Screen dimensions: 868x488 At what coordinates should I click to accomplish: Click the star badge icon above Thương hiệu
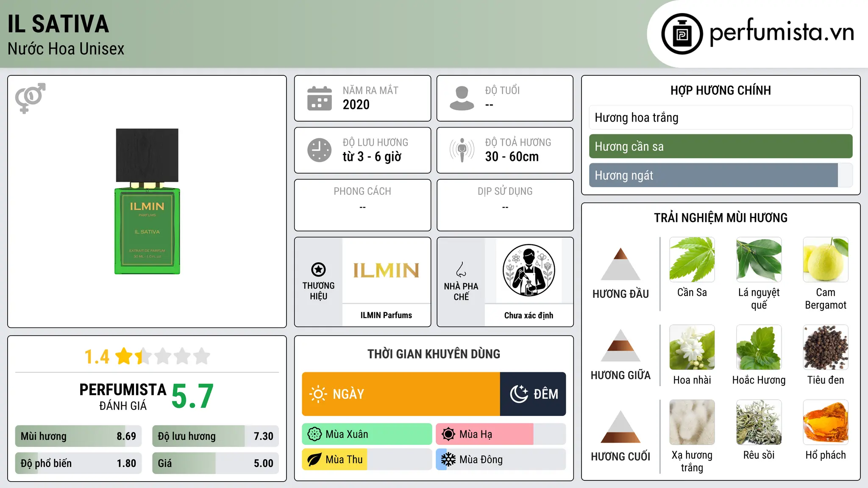318,269
